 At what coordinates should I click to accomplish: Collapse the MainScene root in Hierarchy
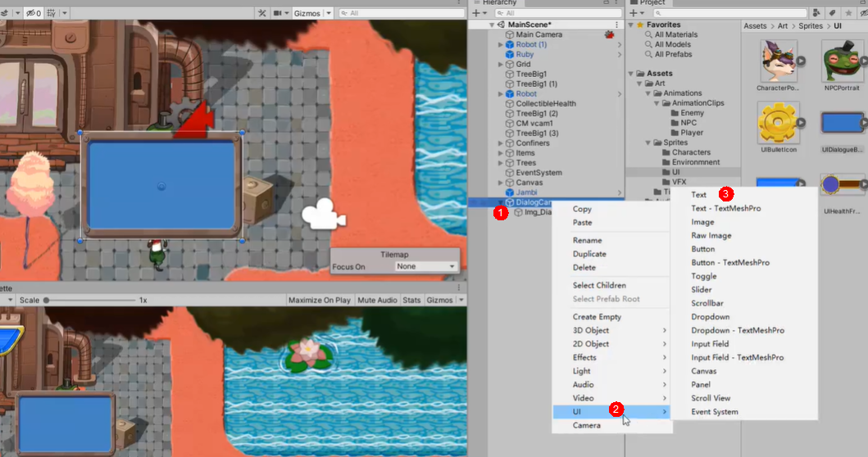[492, 25]
